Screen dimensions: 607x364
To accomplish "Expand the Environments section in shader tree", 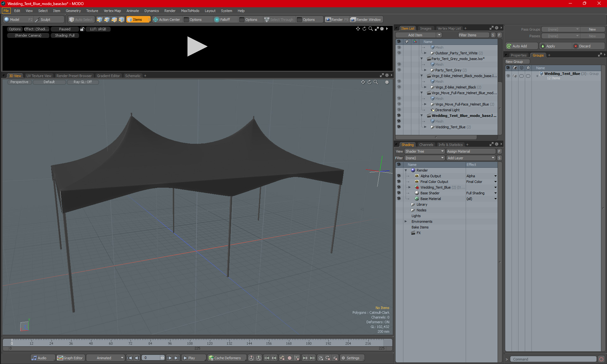I will coord(405,221).
